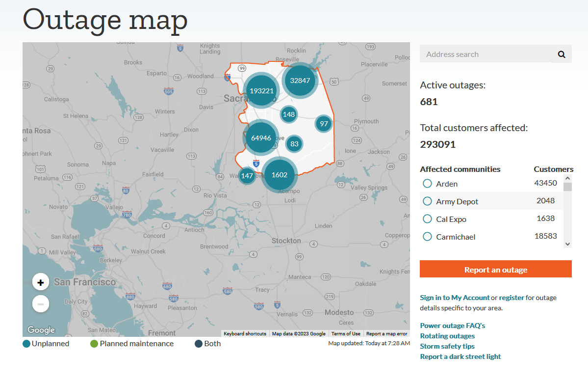Click the Map updated timestamp text
The width and height of the screenshot is (588, 383).
[x=369, y=343]
